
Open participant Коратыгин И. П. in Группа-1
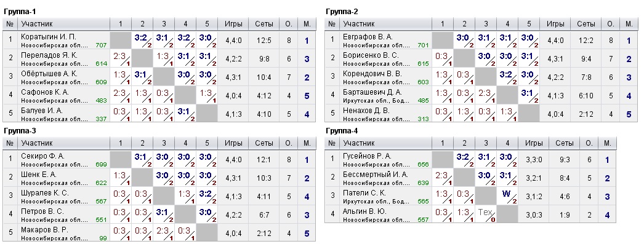tap(49, 37)
